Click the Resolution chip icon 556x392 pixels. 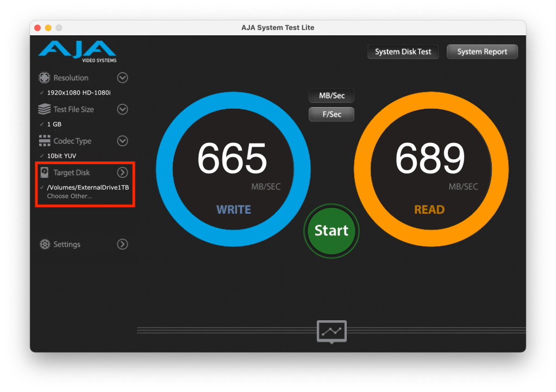click(45, 78)
